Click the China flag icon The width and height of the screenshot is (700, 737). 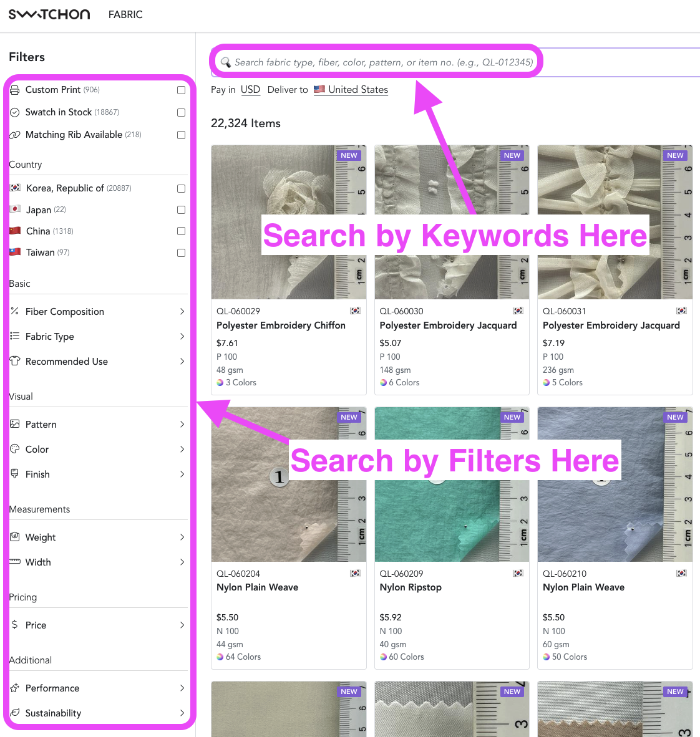pos(15,231)
